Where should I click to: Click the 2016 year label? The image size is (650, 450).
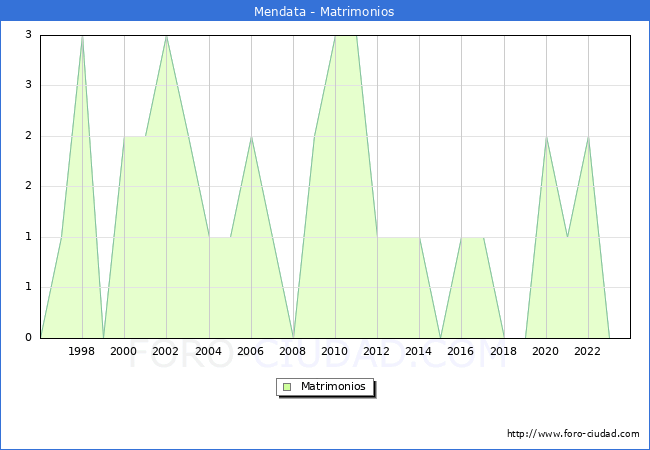coord(461,351)
